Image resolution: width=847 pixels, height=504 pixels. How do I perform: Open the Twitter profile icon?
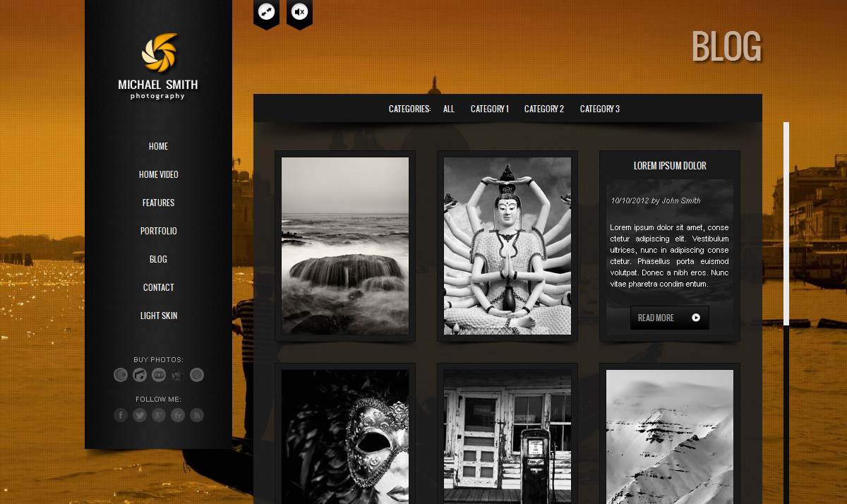pyautogui.click(x=140, y=415)
